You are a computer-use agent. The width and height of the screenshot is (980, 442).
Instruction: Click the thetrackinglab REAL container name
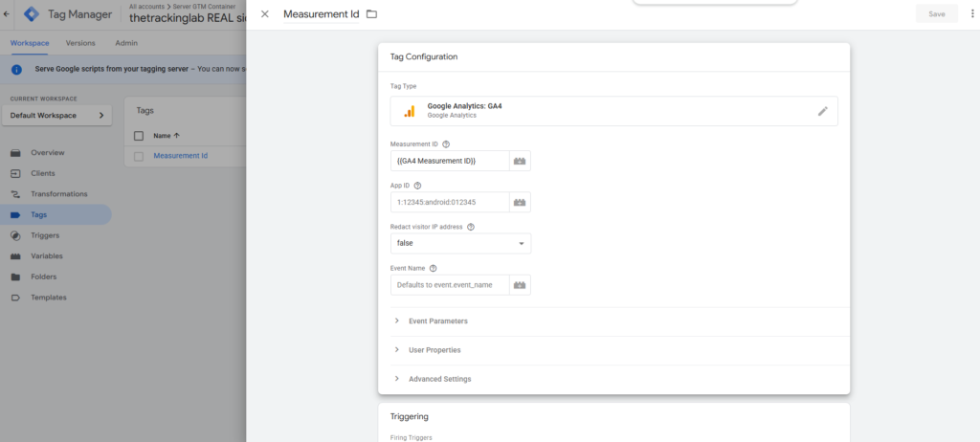[x=188, y=18]
